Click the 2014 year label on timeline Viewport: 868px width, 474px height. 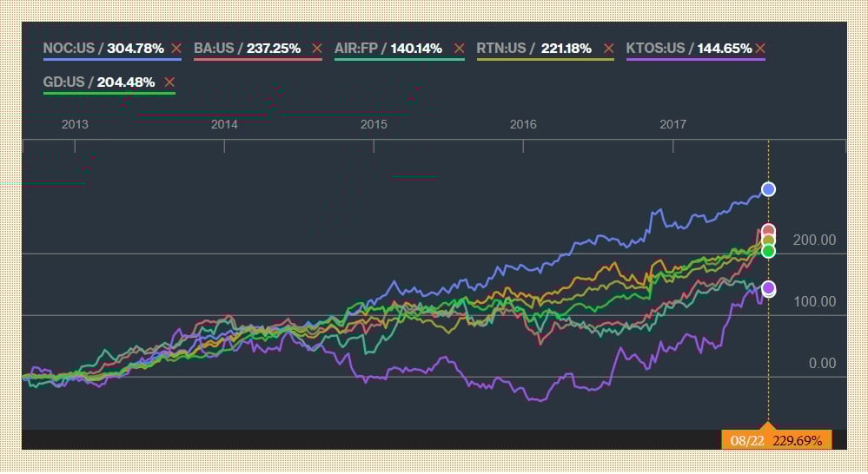coord(224,124)
